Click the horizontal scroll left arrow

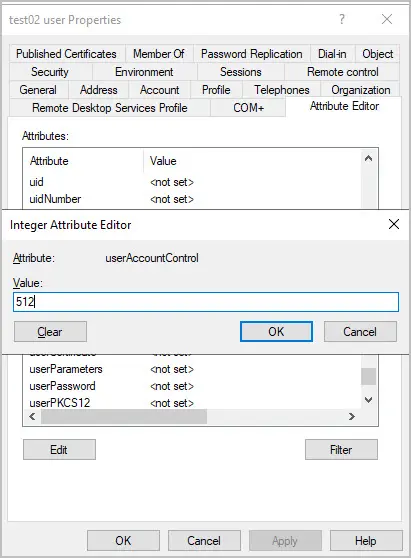pyautogui.click(x=32, y=416)
